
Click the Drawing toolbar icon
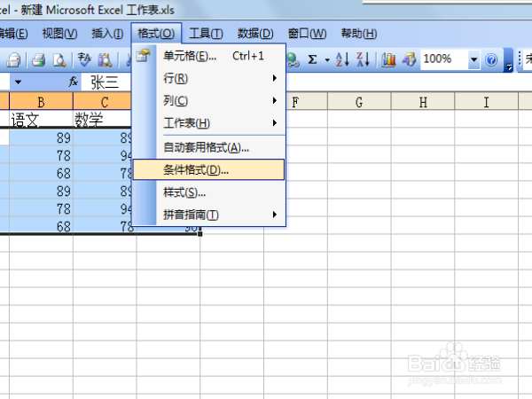tap(409, 60)
